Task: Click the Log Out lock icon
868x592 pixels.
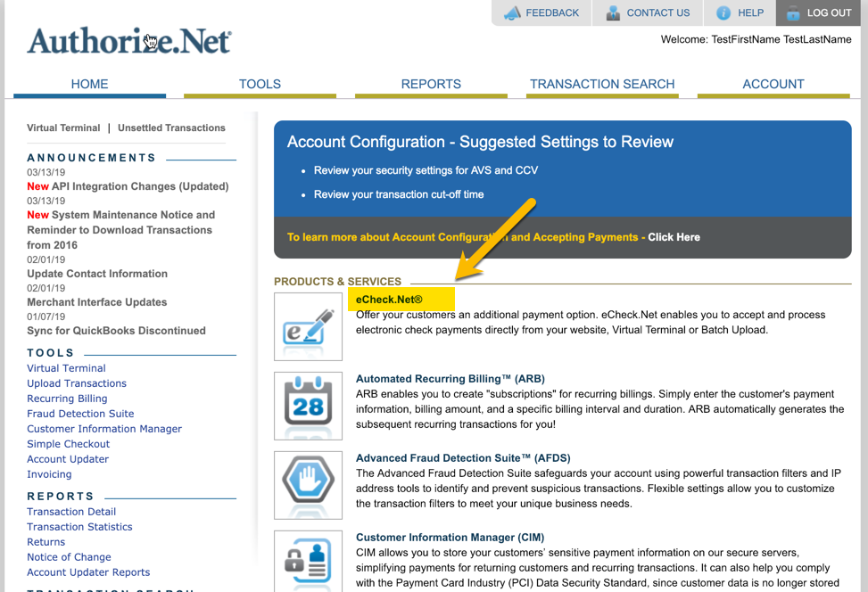Action: tap(793, 12)
